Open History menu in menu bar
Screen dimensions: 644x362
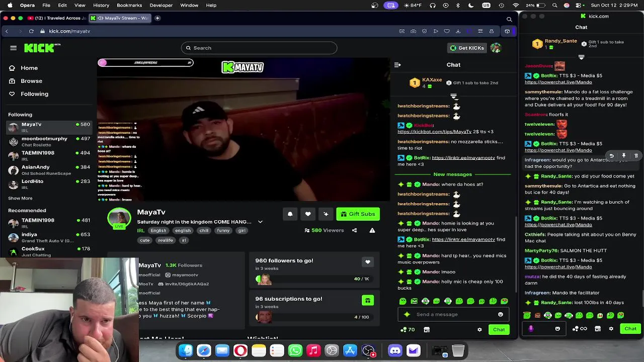tap(101, 5)
